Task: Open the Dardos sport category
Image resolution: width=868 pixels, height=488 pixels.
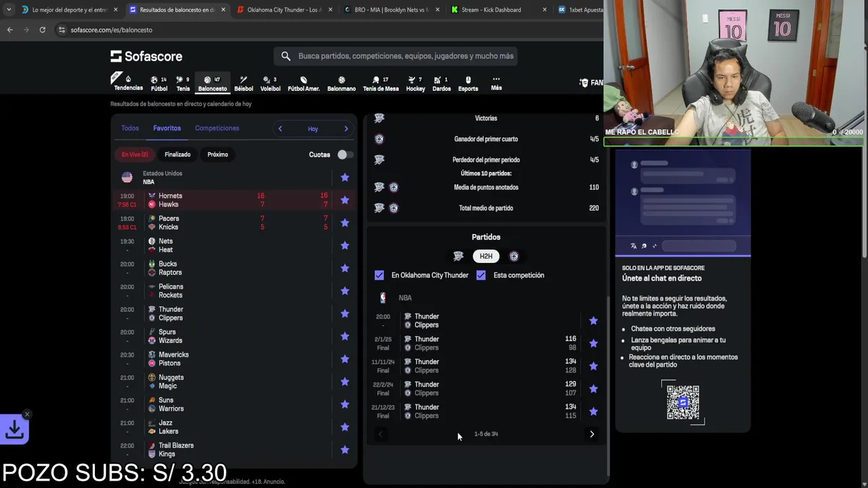Action: click(441, 83)
